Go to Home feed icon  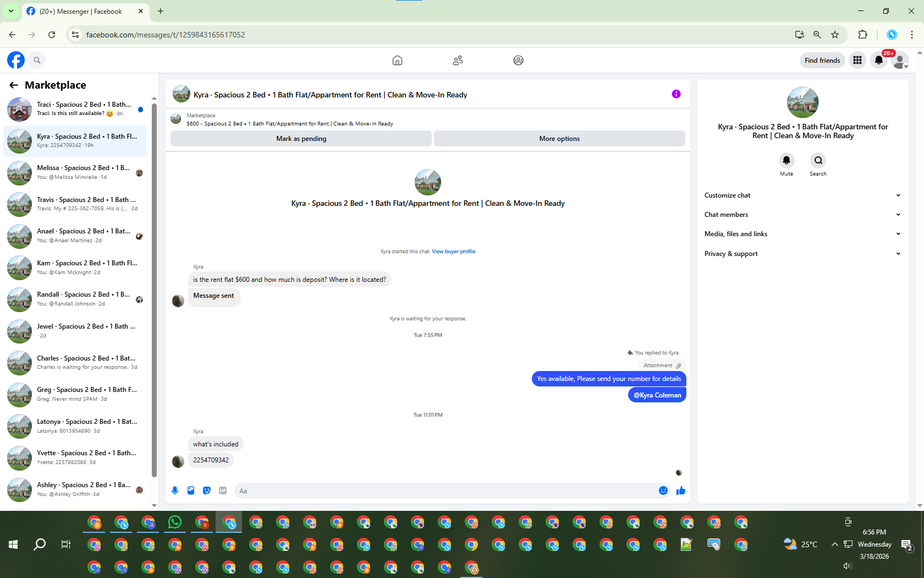click(397, 61)
